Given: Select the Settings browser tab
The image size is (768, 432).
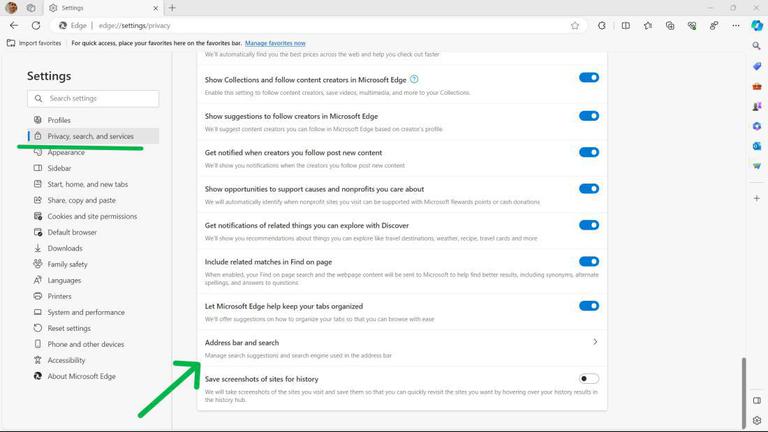Looking at the screenshot, I should click(103, 8).
